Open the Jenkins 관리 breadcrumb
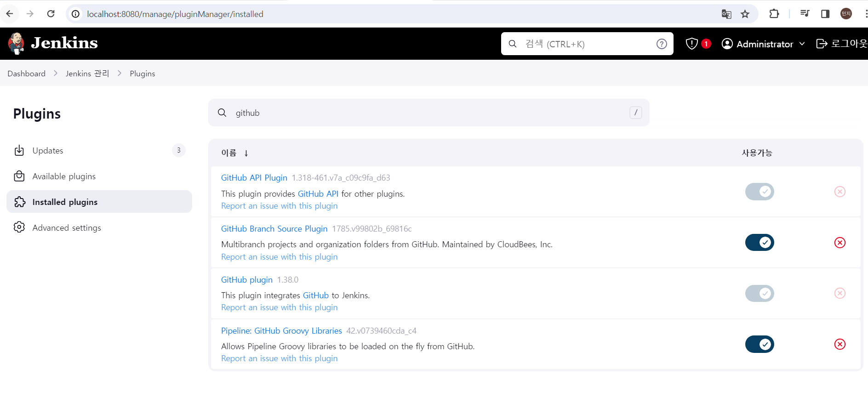868x403 pixels. tap(87, 74)
